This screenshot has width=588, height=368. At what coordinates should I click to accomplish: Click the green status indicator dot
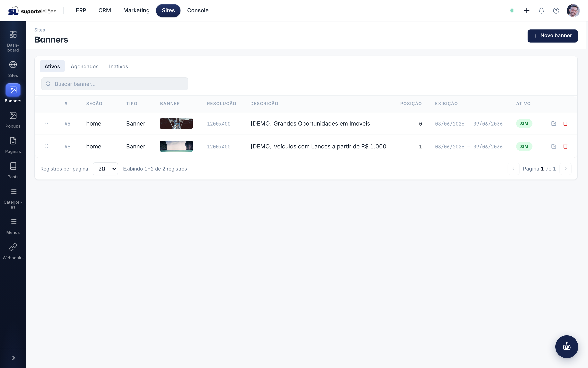click(x=512, y=10)
